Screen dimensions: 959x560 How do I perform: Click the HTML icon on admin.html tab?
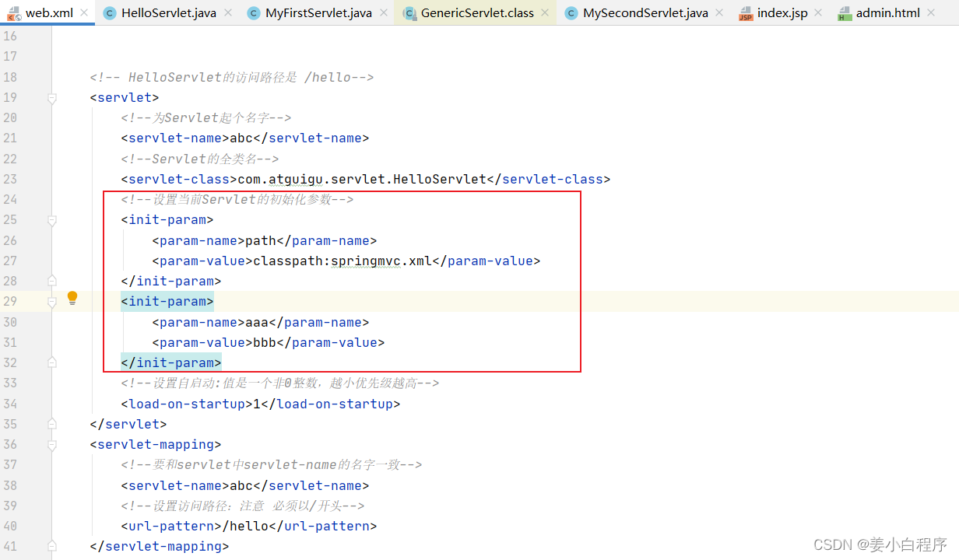point(845,12)
